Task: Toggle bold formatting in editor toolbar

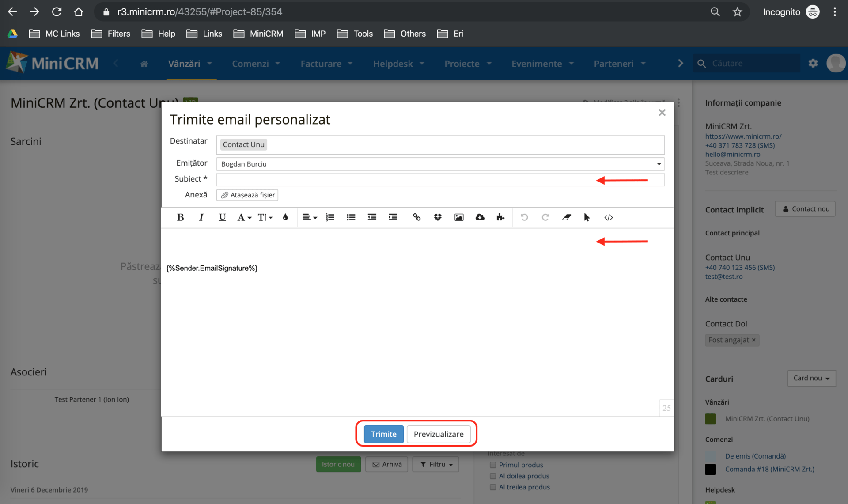Action: click(x=180, y=217)
